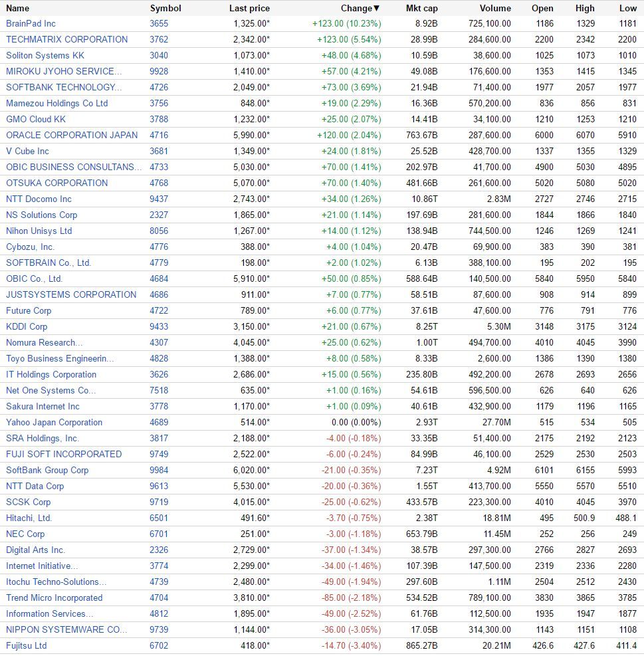Viewport: 644px width, 656px height.
Task: Open NS Solutions Corp link
Action: click(41, 215)
